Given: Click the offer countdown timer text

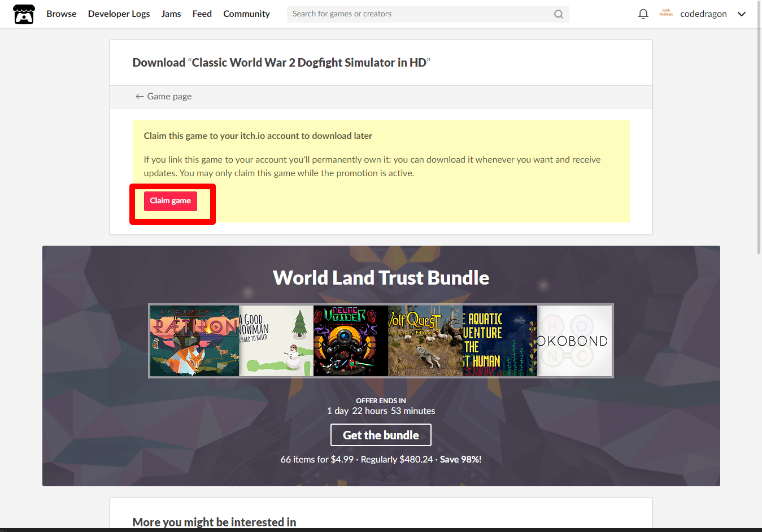Looking at the screenshot, I should [381, 411].
